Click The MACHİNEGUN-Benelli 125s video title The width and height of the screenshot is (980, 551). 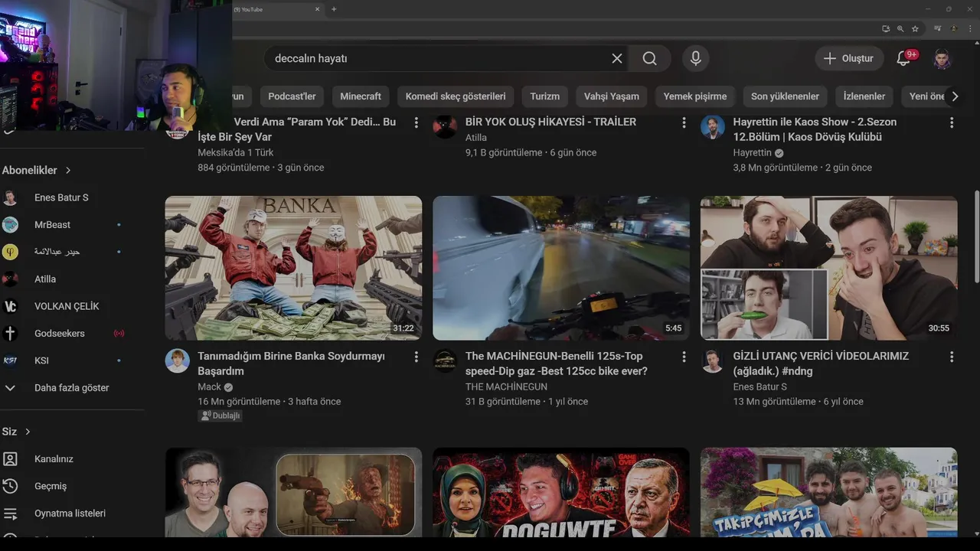(x=557, y=364)
